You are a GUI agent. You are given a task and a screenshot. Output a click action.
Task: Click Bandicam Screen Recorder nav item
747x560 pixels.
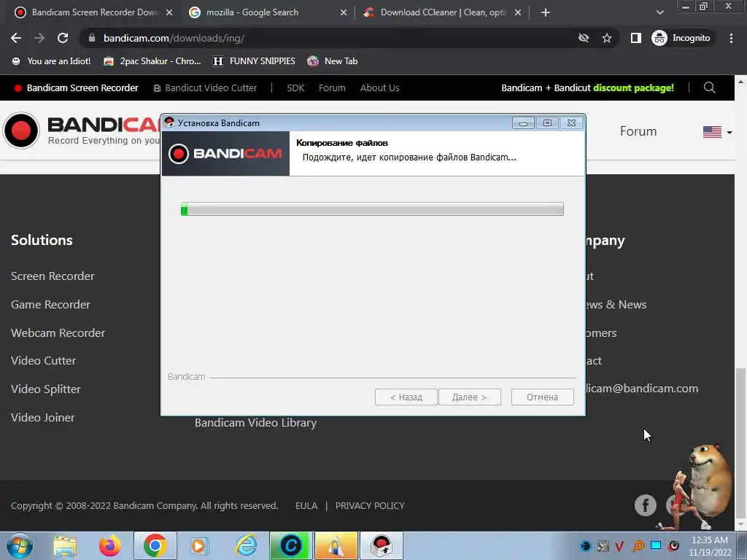(76, 87)
